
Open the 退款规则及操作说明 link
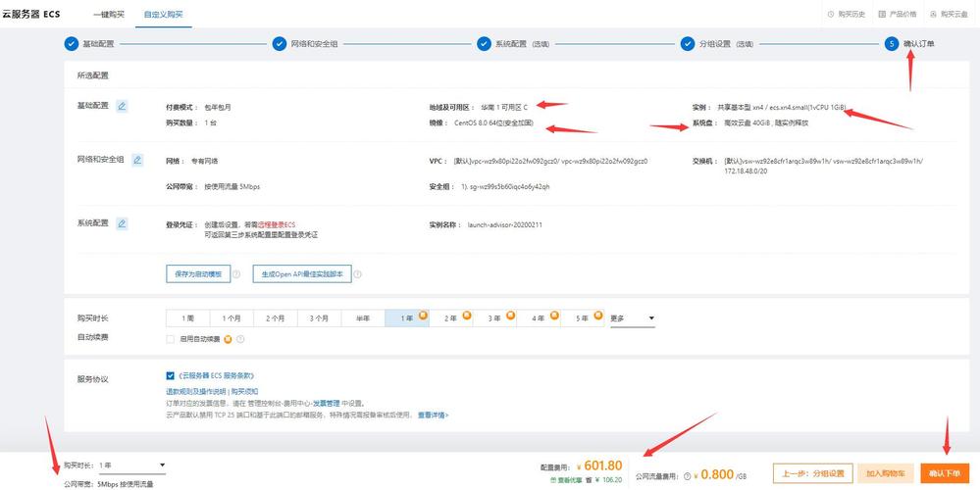point(195,391)
